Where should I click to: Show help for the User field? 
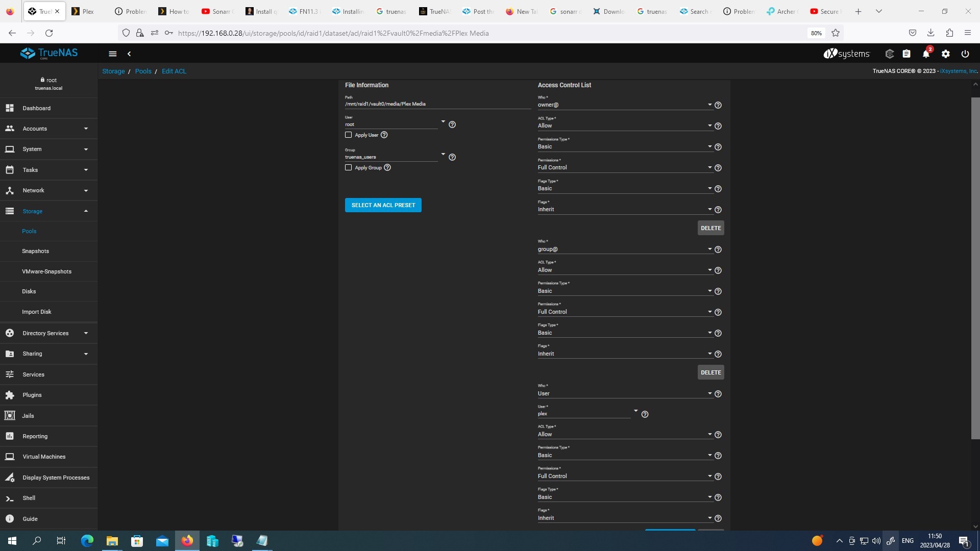(452, 124)
